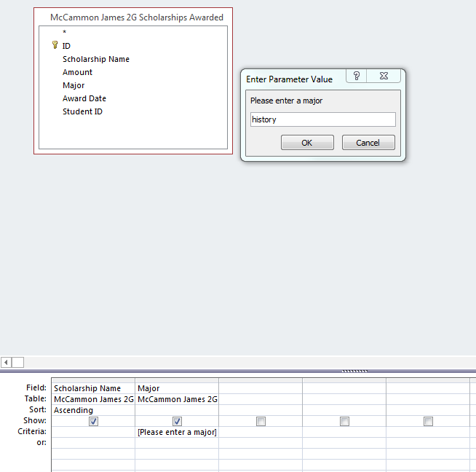Image resolution: width=476 pixels, height=472 pixels.
Task: Click OK in the parameter dialog
Action: [307, 143]
